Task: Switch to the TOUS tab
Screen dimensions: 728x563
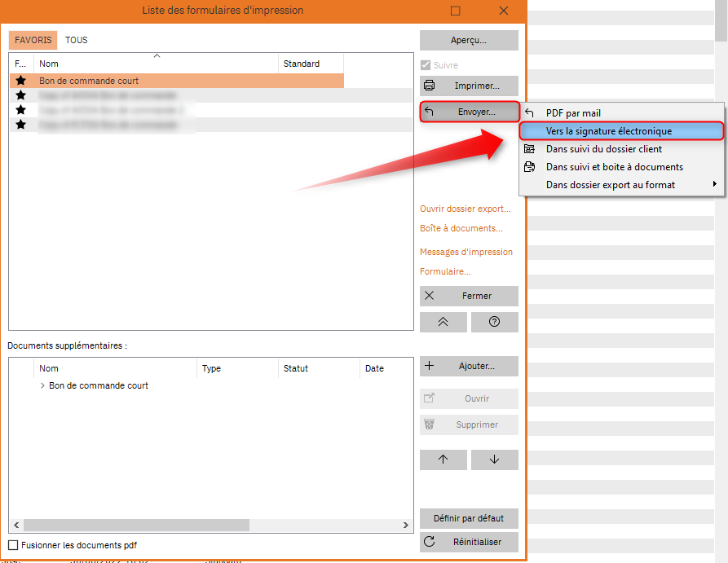Action: pos(76,40)
